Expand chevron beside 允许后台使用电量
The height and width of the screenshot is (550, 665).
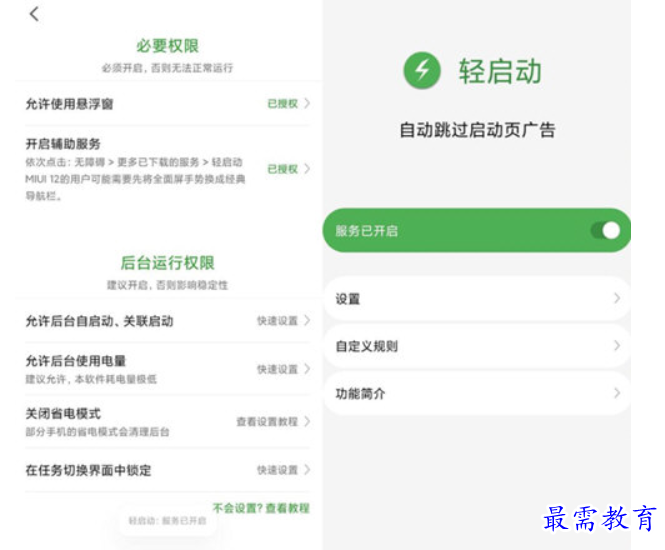coord(307,369)
